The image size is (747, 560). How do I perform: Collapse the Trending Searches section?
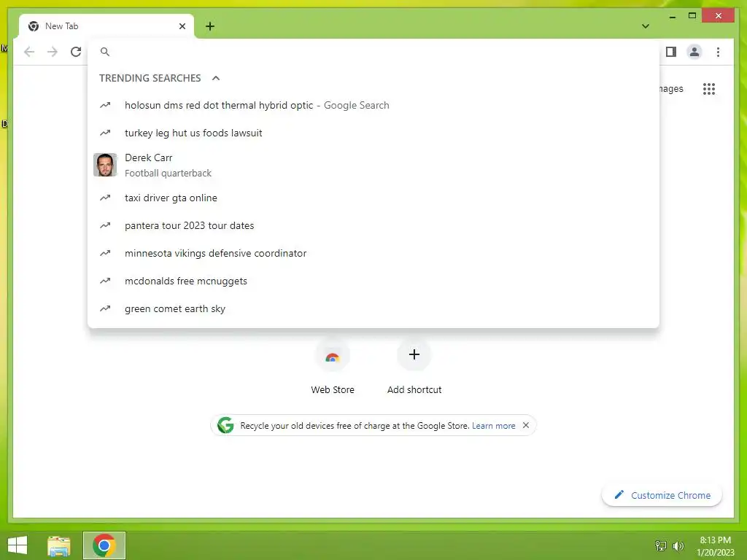[x=216, y=78]
